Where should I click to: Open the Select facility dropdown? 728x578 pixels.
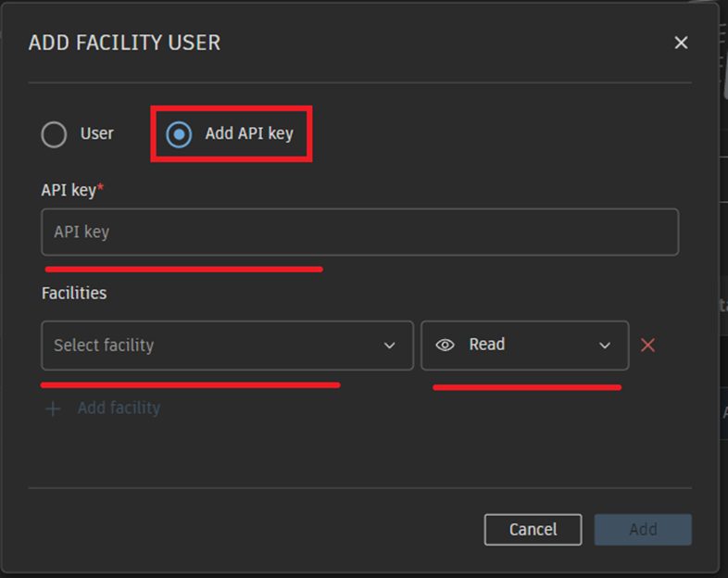[227, 346]
